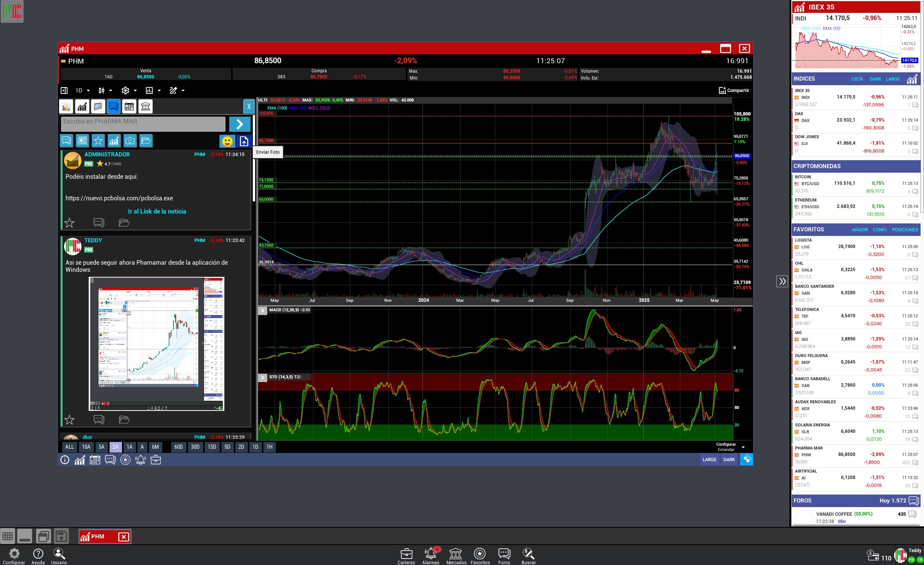This screenshot has width=924, height=565.
Task: Filter forum by chart analysis icon
Action: coord(114,141)
